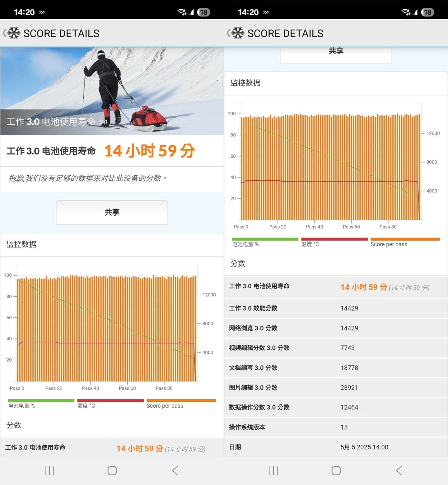Open recent apps in left navigation bar
This screenshot has width=448, height=485.
click(x=50, y=471)
